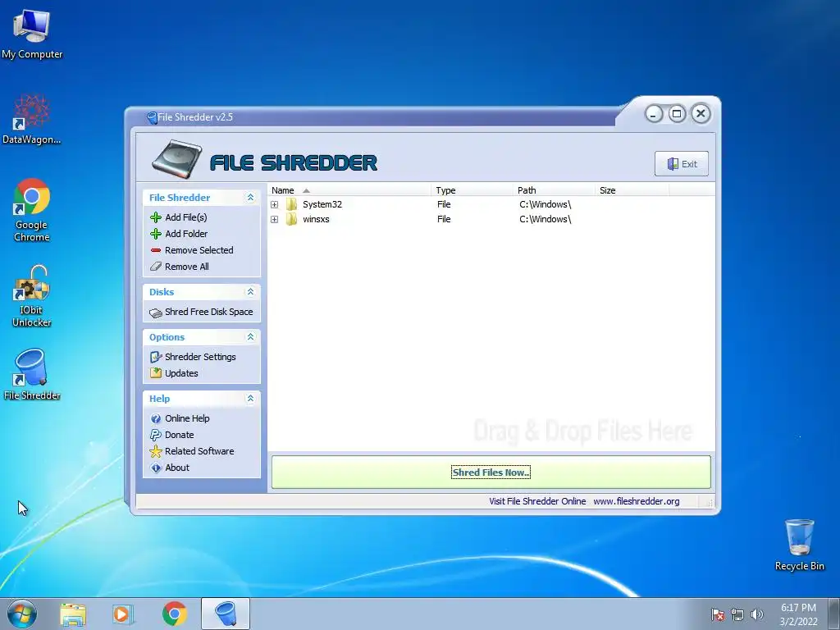Screen dimensions: 840x630
Task: Click the Type cell in the winsxs row
Action: pos(444,219)
